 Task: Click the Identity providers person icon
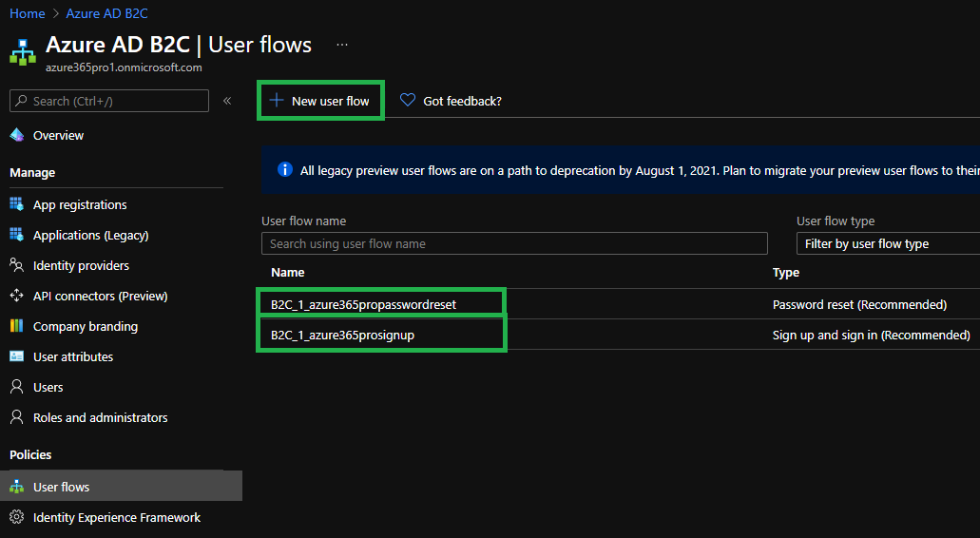click(x=17, y=265)
